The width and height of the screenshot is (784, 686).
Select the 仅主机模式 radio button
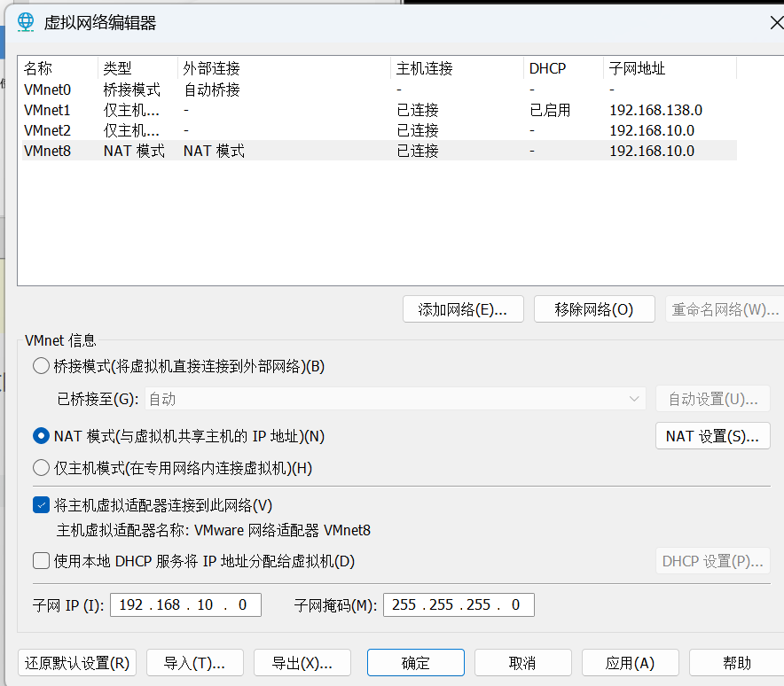[x=41, y=468]
